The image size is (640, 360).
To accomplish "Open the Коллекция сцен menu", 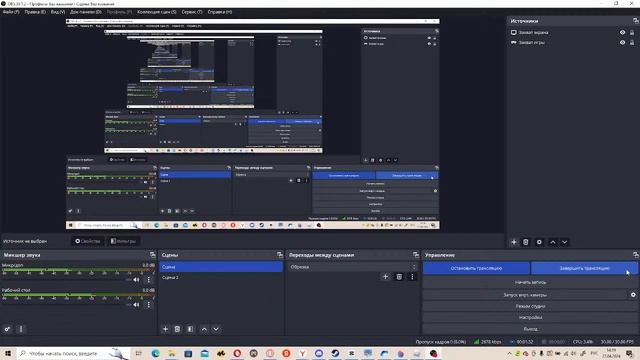I will tap(157, 12).
